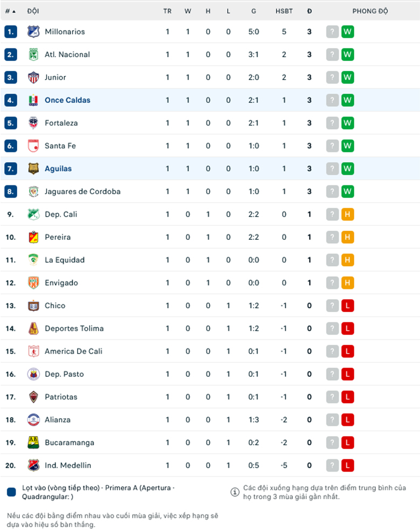420x532 pixels.
Task: Click the Pereira club crest icon
Action: click(33, 237)
